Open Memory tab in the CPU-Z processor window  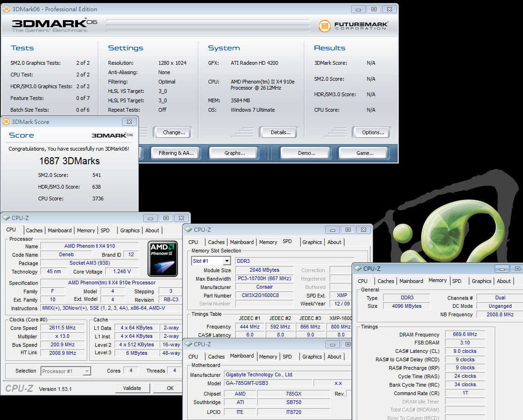[86, 230]
